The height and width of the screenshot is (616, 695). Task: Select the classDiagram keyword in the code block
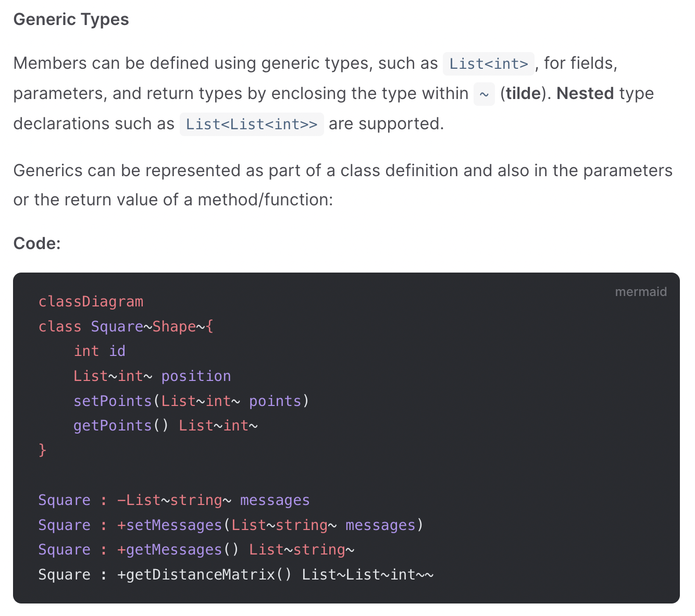(91, 301)
